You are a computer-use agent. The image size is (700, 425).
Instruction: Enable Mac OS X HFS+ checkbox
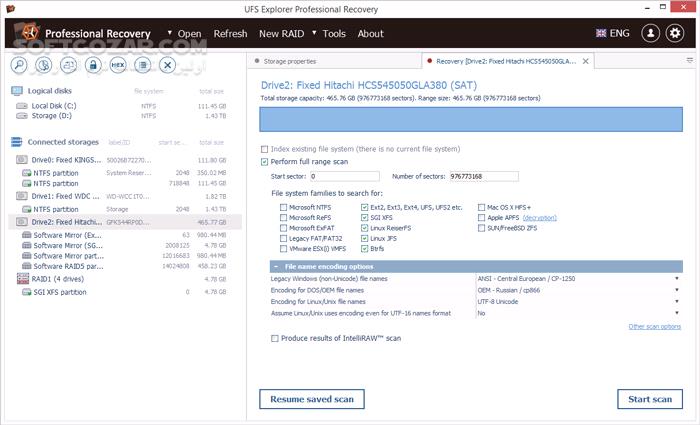(x=481, y=207)
